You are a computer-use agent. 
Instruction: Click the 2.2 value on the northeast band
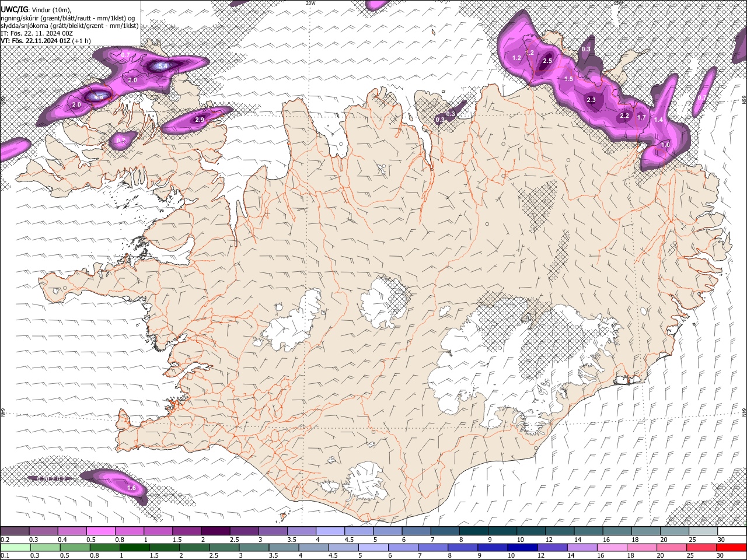click(x=624, y=116)
